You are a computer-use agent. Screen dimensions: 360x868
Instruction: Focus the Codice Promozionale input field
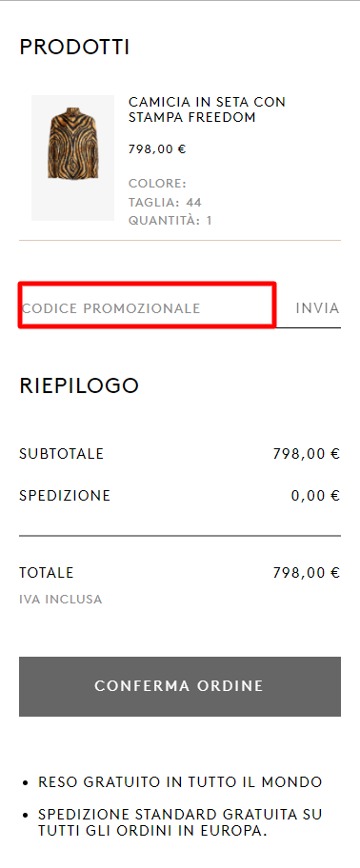(x=148, y=307)
